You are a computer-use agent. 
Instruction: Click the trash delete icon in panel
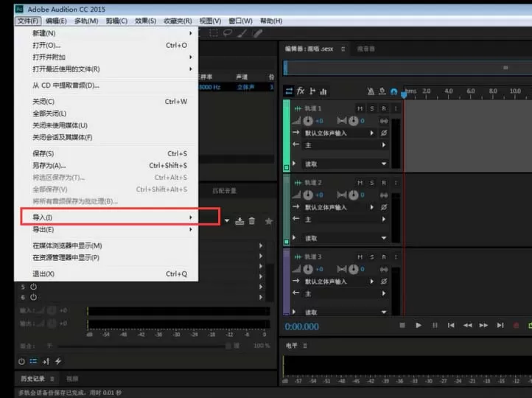pos(252,221)
